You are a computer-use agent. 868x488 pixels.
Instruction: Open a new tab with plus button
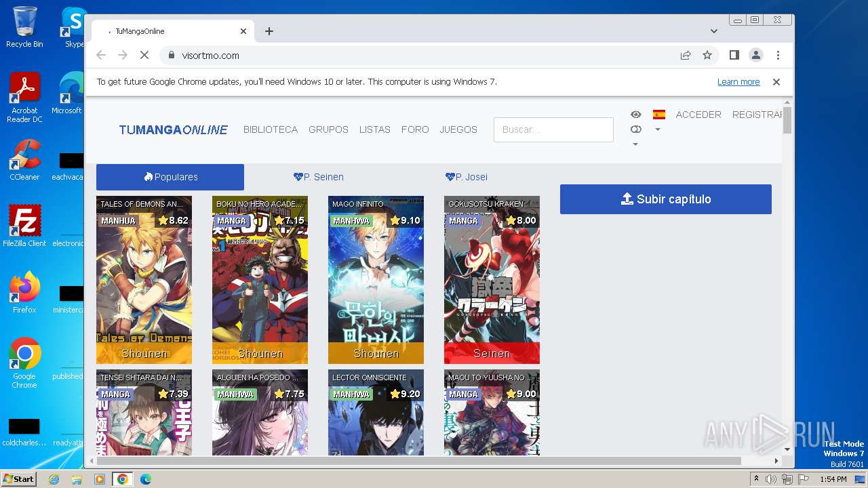[269, 31]
